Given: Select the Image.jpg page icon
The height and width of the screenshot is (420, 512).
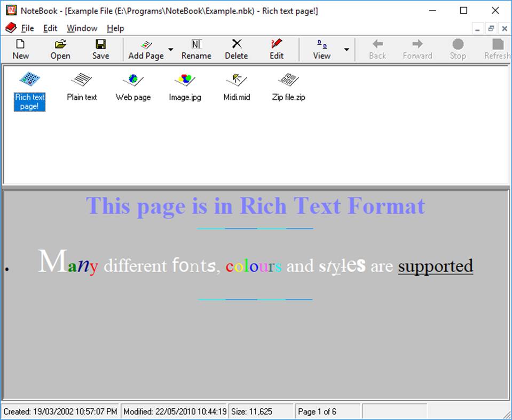Looking at the screenshot, I should coord(185,87).
